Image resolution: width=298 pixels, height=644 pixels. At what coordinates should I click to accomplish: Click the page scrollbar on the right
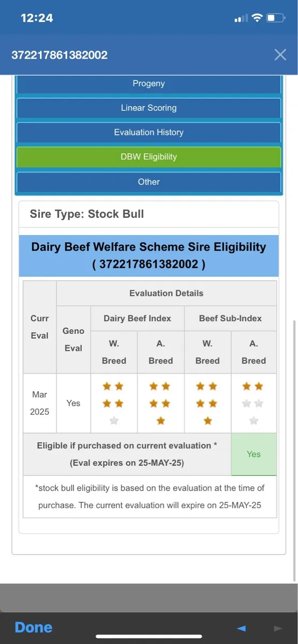click(294, 451)
